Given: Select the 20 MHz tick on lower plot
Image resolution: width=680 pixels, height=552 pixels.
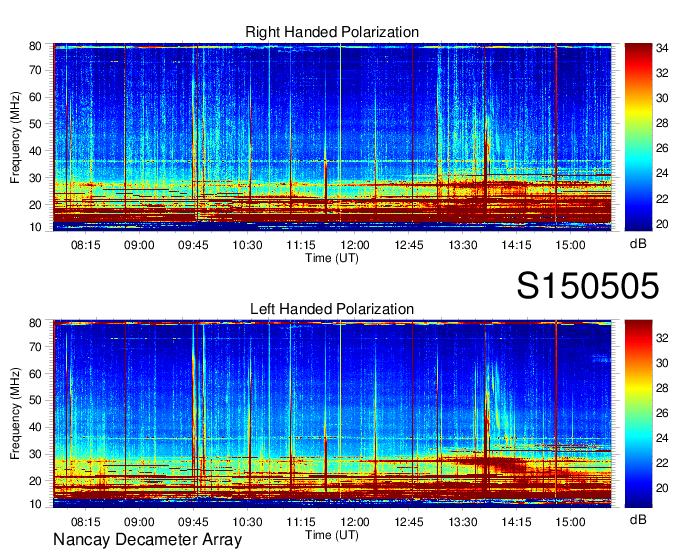Looking at the screenshot, I should 35,481.
